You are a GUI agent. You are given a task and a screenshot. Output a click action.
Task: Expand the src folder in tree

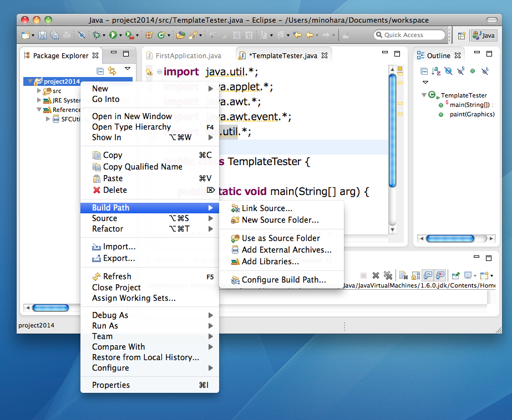pyautogui.click(x=39, y=91)
